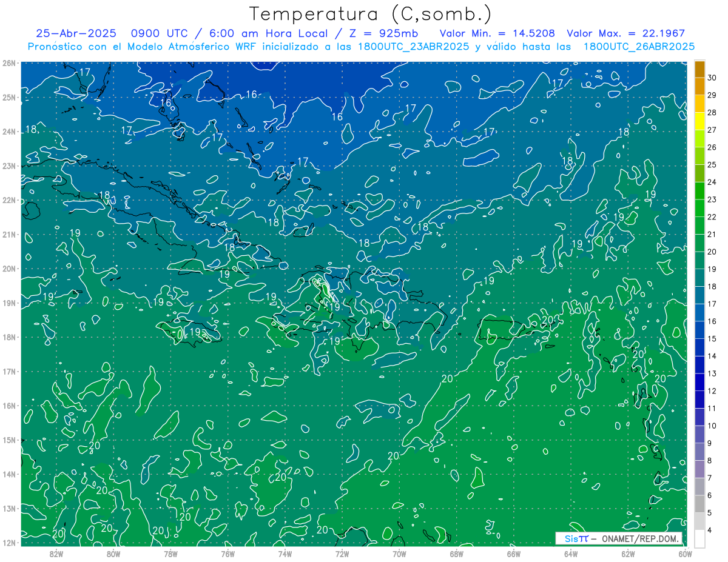The height and width of the screenshot is (562, 728).
Task: Click the 13N latitude axis label
Action: coord(8,508)
